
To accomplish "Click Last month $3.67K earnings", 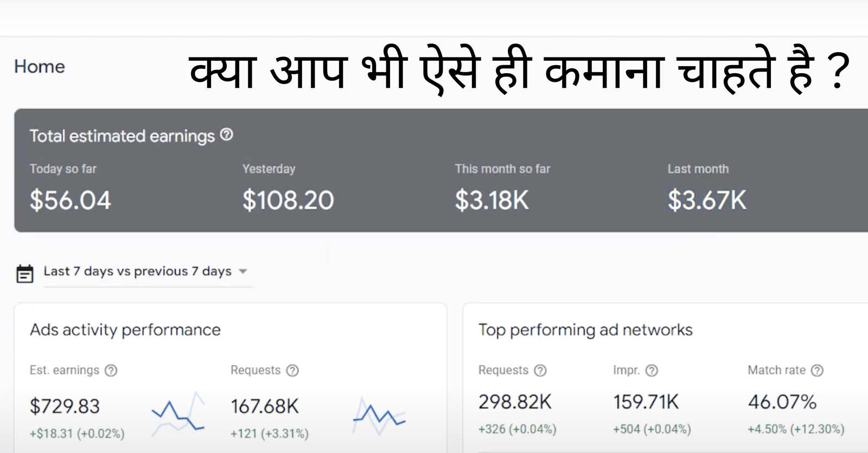I will [707, 200].
